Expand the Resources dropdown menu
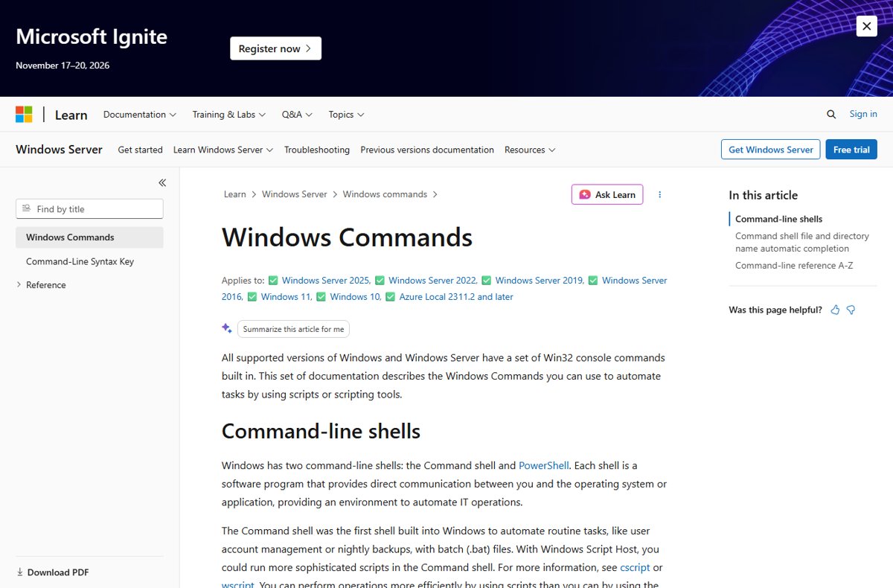Viewport: 893px width, 588px height. coord(530,150)
